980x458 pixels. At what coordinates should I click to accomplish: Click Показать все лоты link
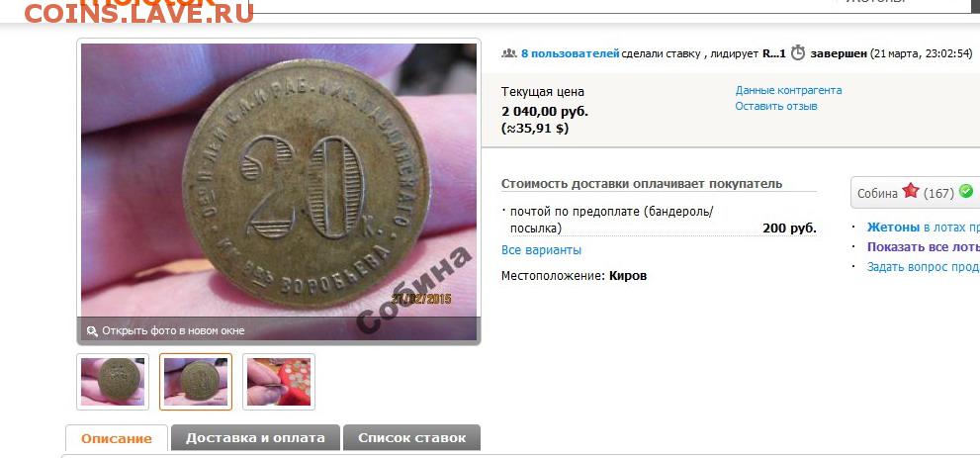(923, 247)
